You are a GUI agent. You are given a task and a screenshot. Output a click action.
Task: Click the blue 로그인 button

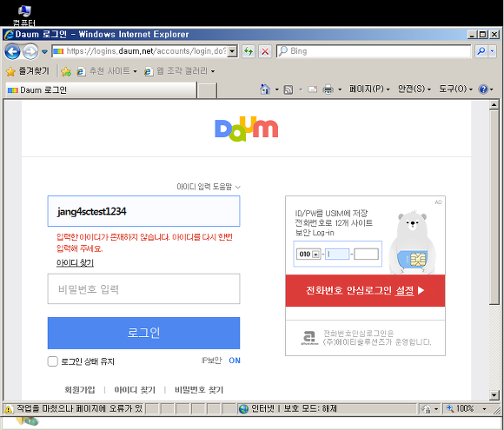point(143,333)
